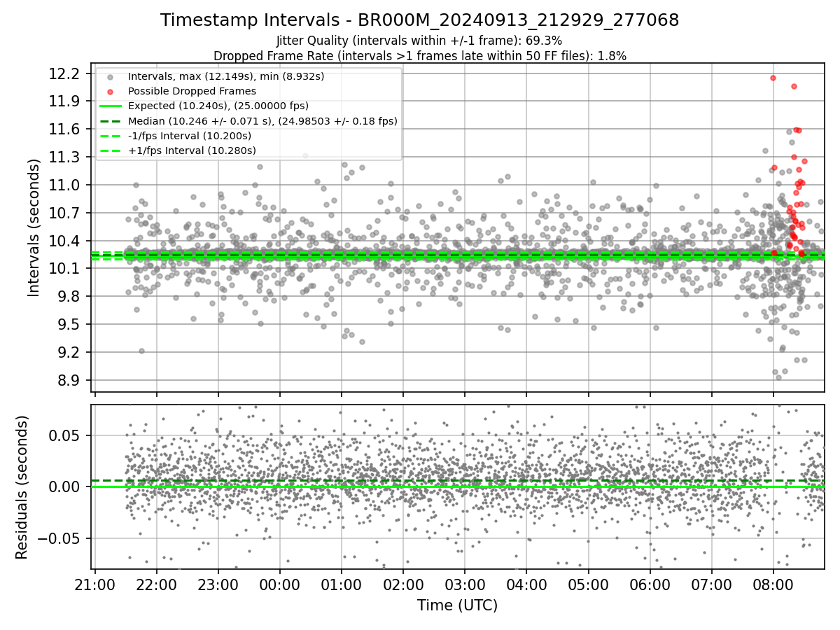Viewport: 840px width, 630px height.
Task: Click the x-axis tick label '04:00'
Action: coord(526,583)
